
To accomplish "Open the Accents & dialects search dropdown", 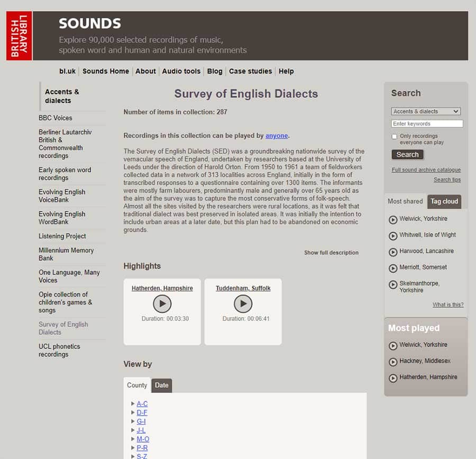I will pyautogui.click(x=426, y=112).
